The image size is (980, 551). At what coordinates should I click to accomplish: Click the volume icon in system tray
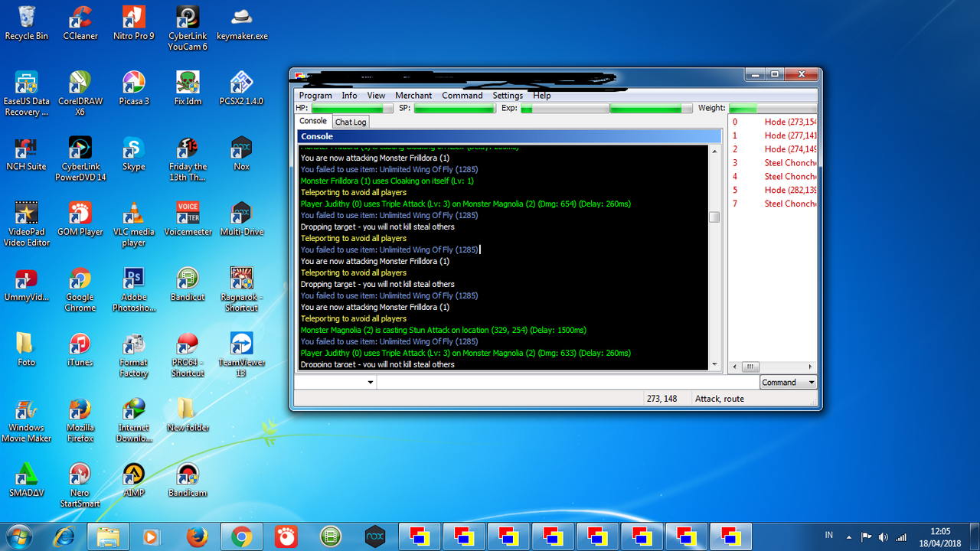point(884,536)
